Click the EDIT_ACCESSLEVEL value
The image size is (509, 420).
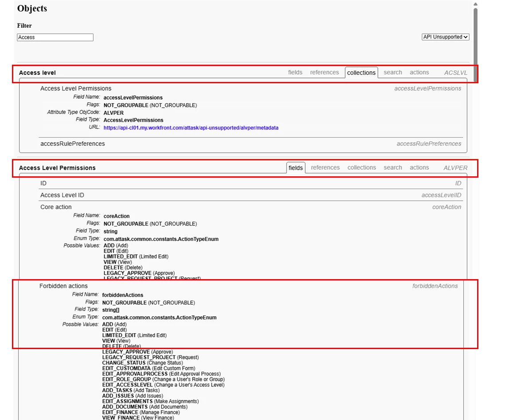pyautogui.click(x=163, y=385)
